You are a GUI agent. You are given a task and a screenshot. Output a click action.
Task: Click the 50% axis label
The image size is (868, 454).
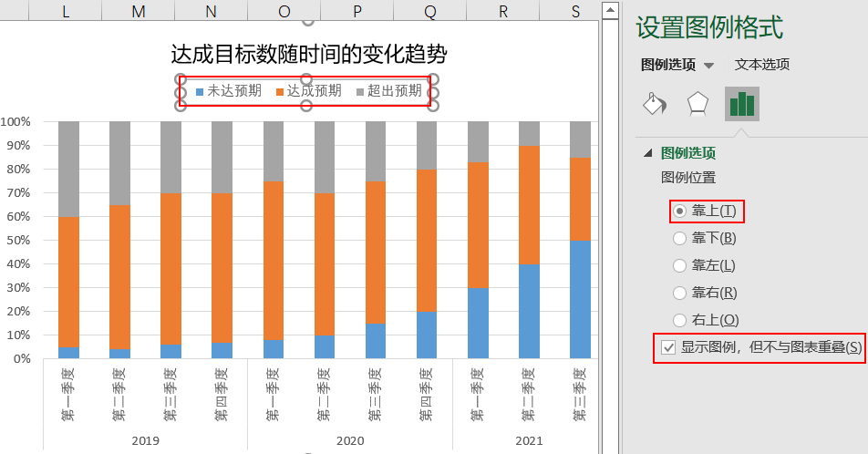(19, 241)
